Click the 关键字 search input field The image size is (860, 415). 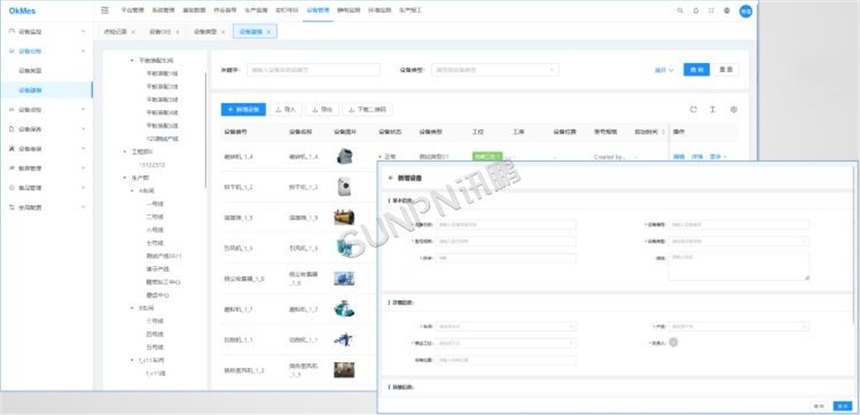click(x=313, y=70)
